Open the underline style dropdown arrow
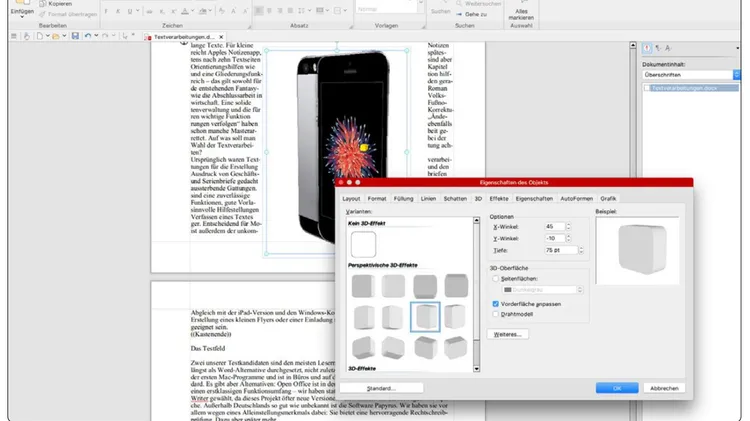This screenshot has width=750, height=421. click(x=138, y=11)
